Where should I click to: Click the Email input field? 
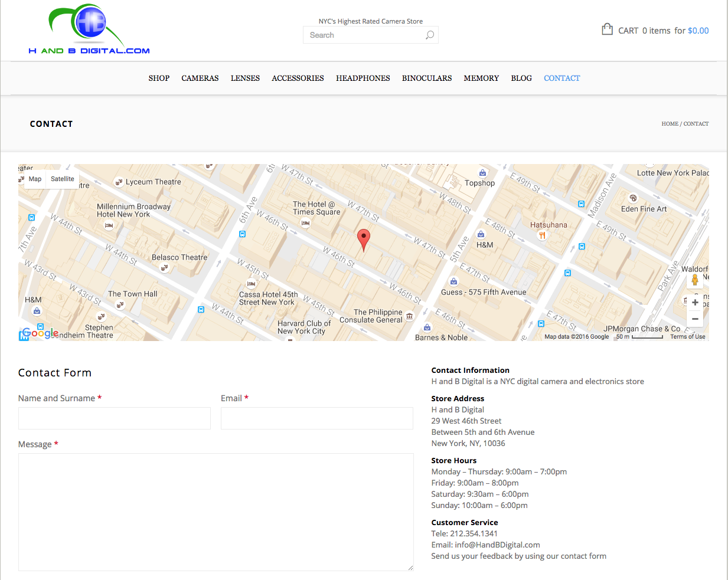(317, 418)
